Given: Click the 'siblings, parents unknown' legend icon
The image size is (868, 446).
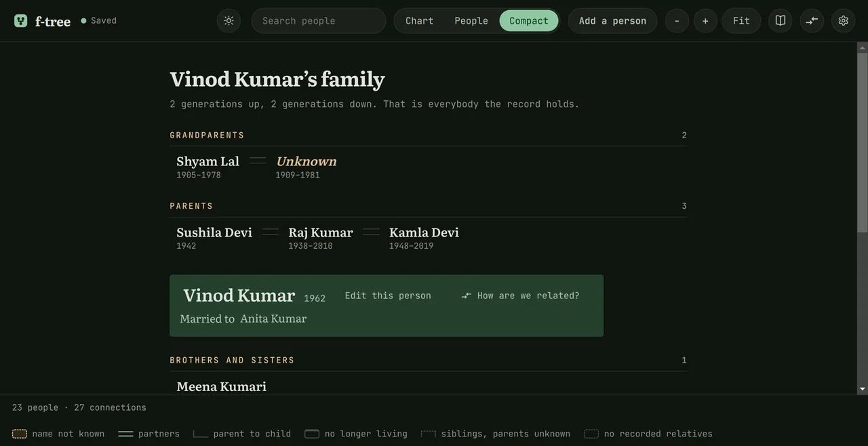Looking at the screenshot, I should pyautogui.click(x=429, y=434).
